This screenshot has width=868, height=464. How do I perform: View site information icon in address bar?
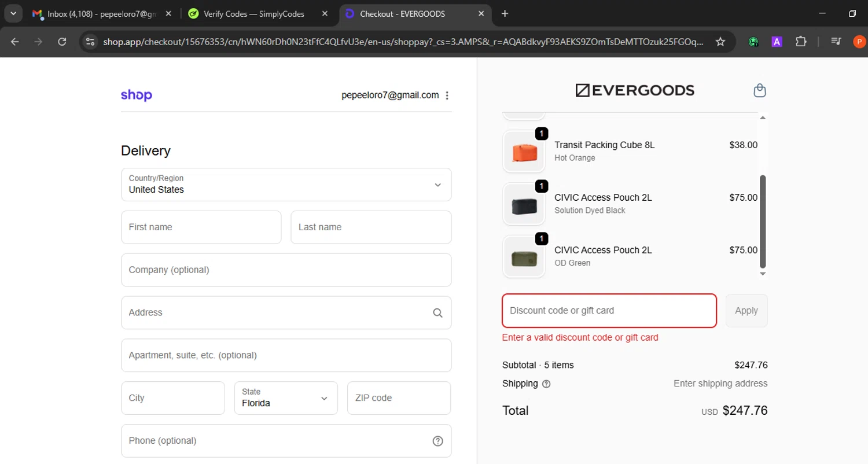pyautogui.click(x=90, y=42)
